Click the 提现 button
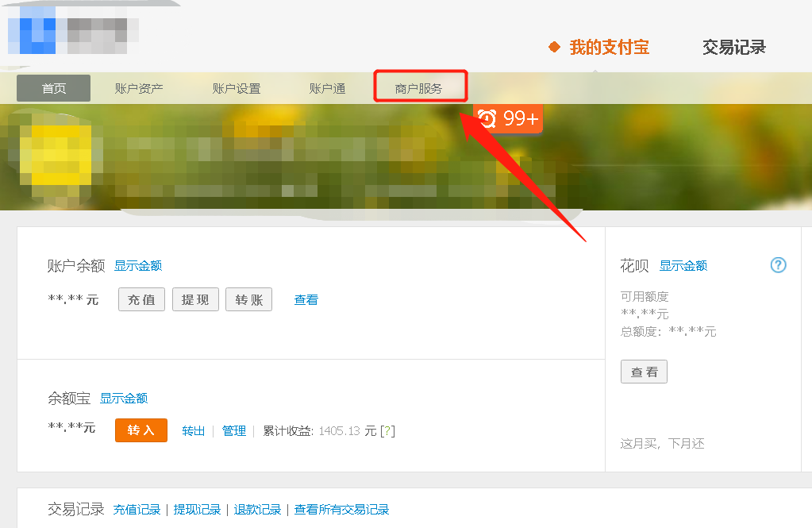812x528 pixels. tap(194, 299)
